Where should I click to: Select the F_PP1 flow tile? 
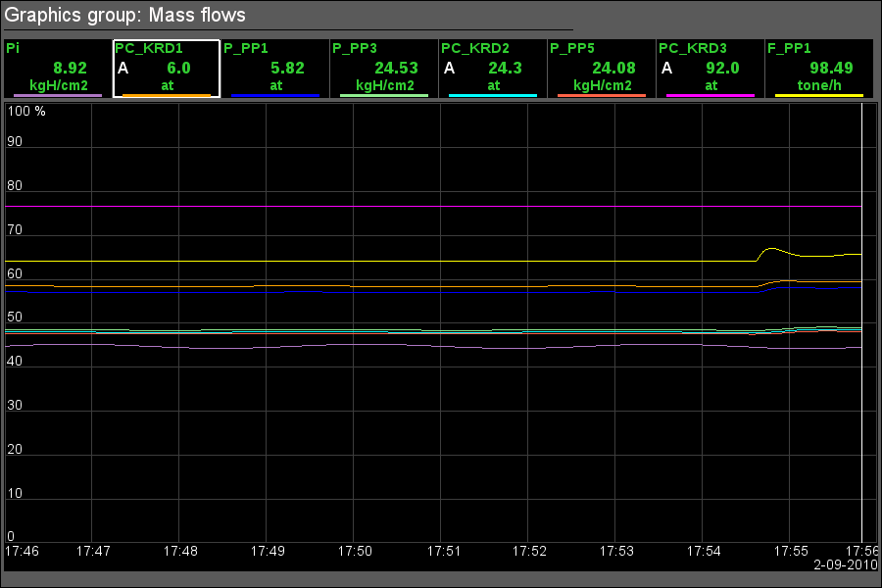[818, 69]
